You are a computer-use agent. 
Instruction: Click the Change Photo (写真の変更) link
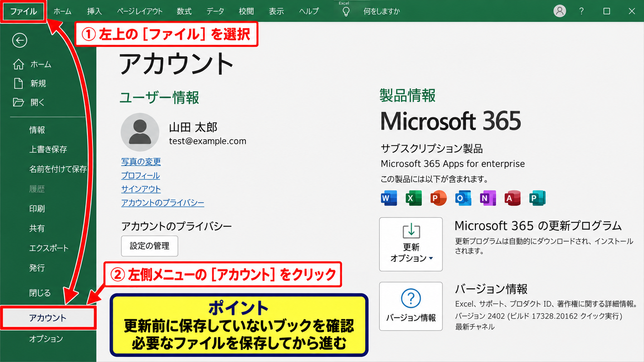click(141, 162)
